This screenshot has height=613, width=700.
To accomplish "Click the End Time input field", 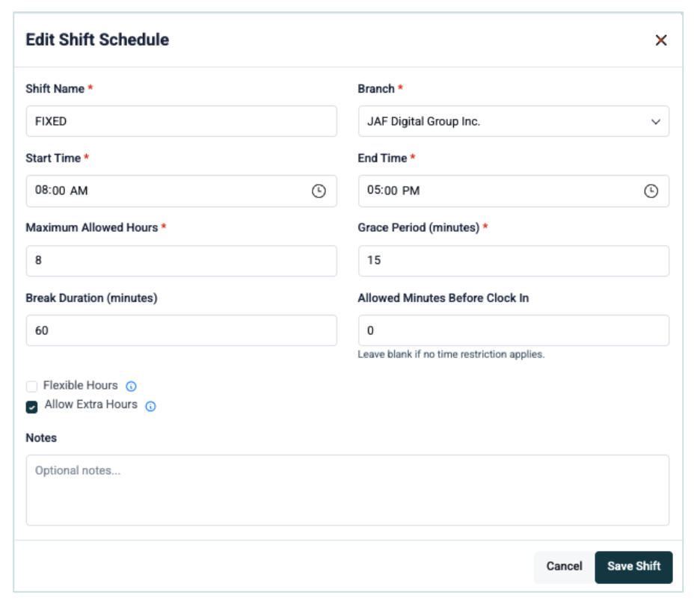I will pyautogui.click(x=497, y=191).
